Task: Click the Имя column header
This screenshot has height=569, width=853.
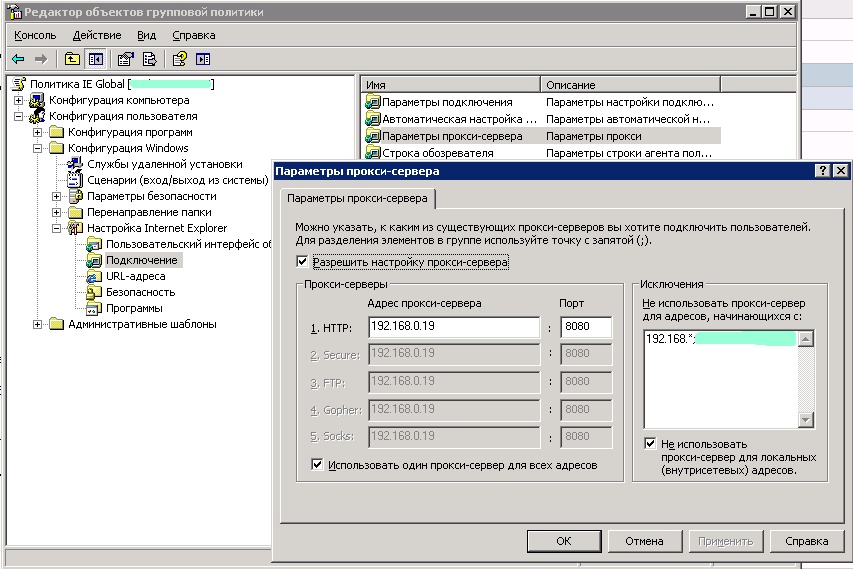Action: (450, 85)
